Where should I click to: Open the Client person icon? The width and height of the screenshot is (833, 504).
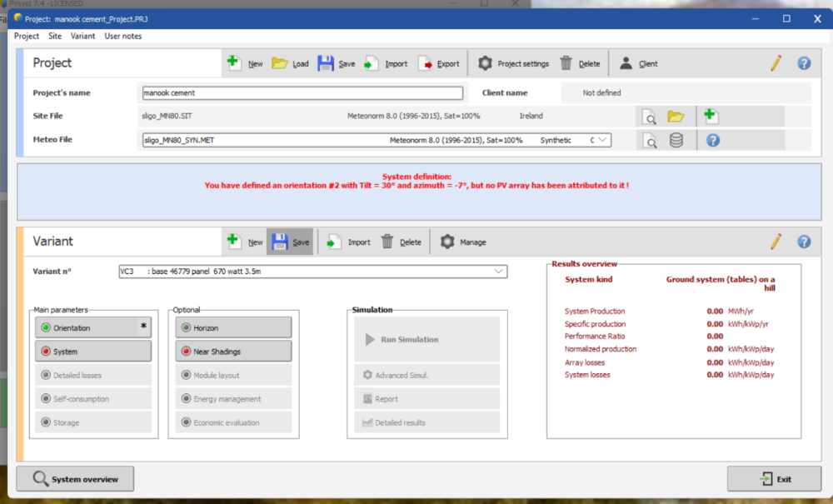tap(626, 63)
